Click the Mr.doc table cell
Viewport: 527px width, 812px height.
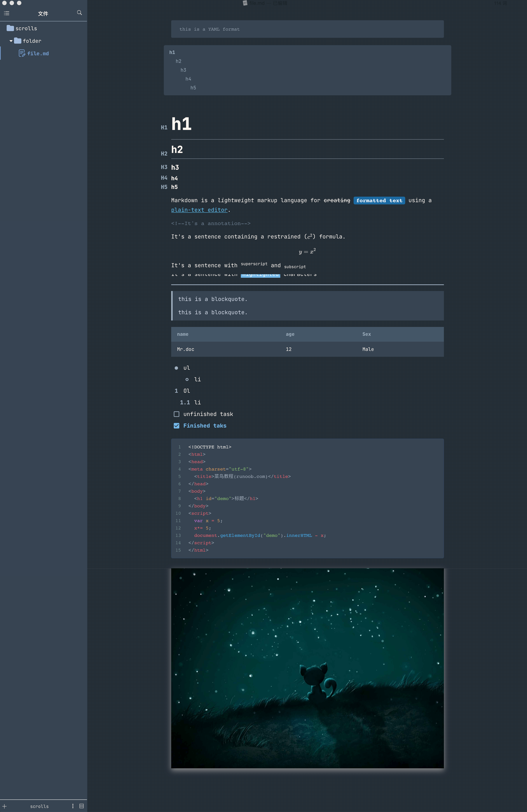186,349
